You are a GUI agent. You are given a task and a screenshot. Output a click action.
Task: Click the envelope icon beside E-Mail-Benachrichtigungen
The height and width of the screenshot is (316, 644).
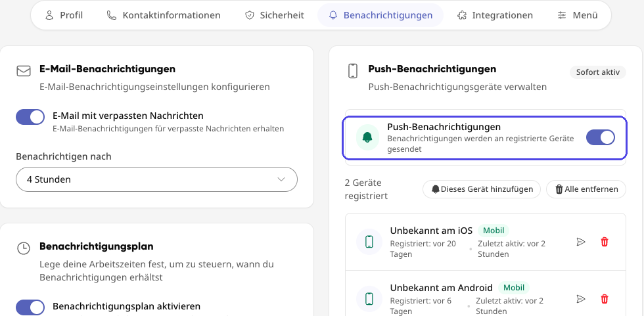pyautogui.click(x=24, y=71)
